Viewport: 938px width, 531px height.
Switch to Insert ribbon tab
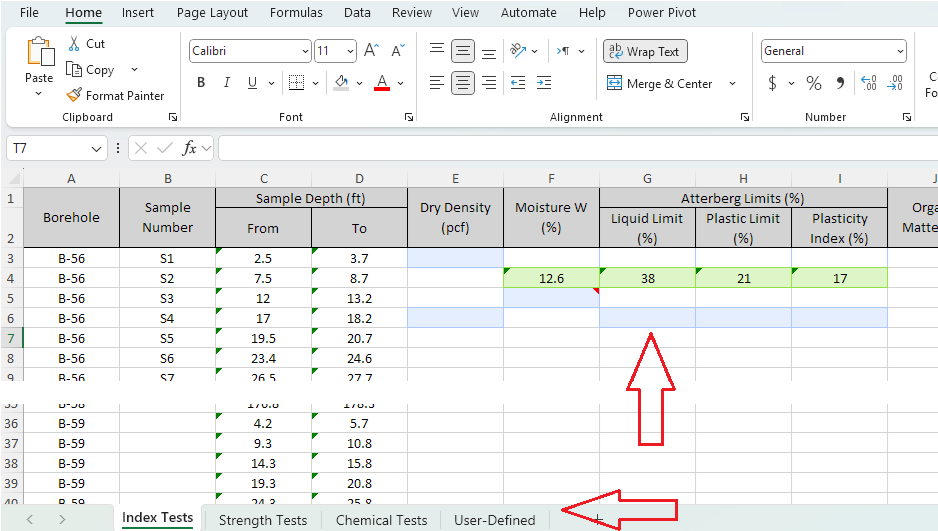pos(138,13)
